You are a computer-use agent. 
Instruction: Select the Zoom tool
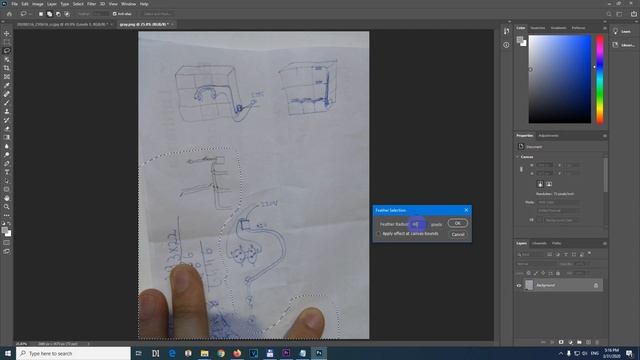tap(7, 207)
